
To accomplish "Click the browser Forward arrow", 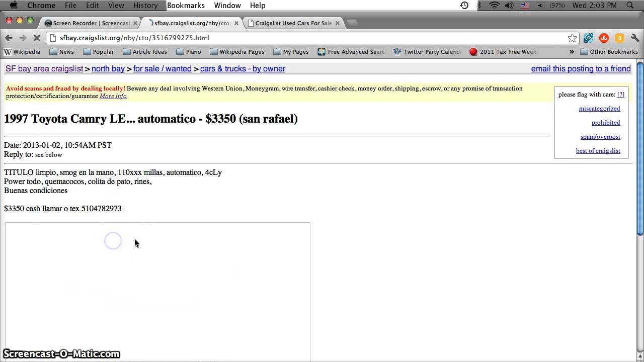I will coord(23,38).
